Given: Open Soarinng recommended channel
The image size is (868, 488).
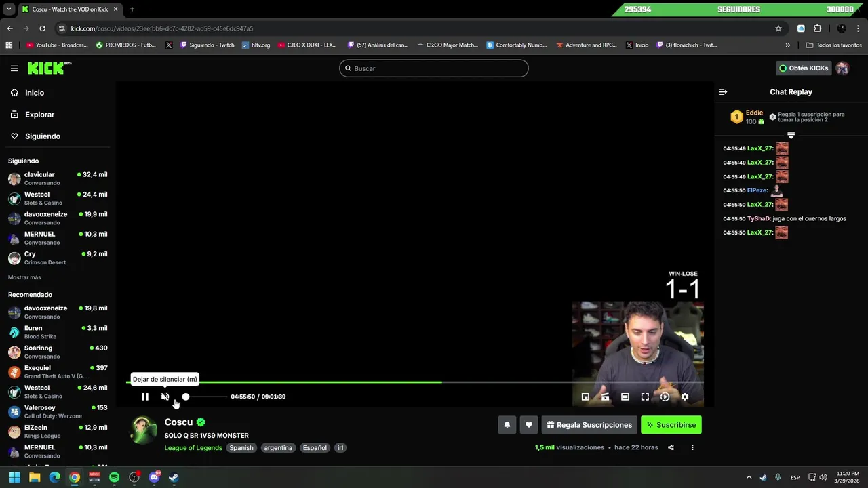Looking at the screenshot, I should [x=58, y=352].
